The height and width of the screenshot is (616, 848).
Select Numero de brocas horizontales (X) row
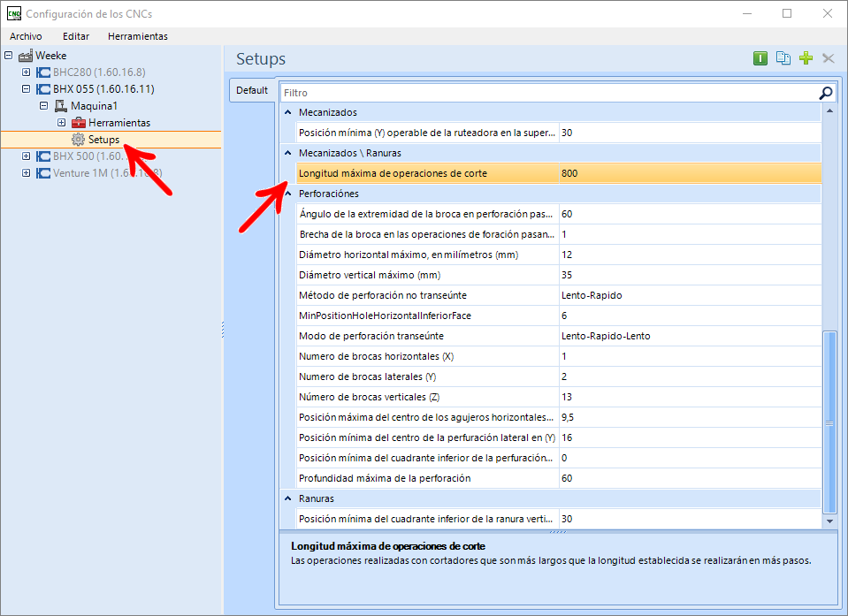pyautogui.click(x=559, y=357)
